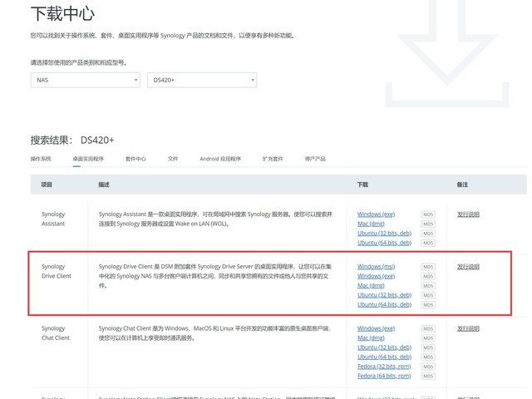532x399 pixels.
Task: Switch to the 文件 tab
Action: click(x=173, y=159)
